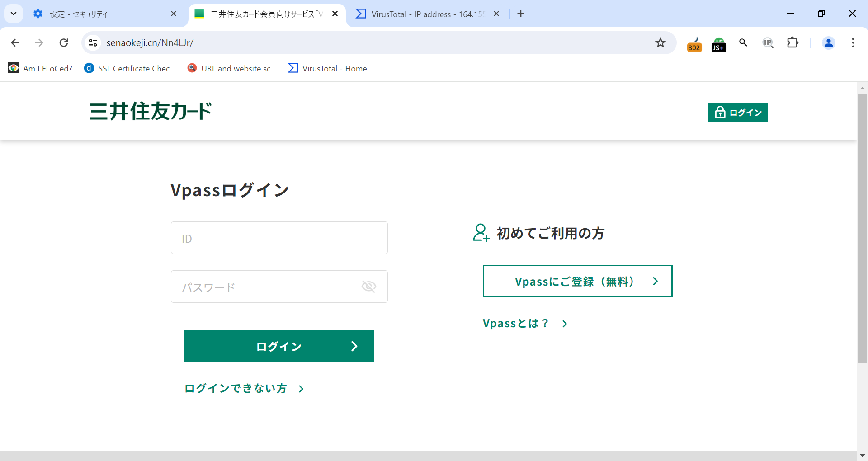Click the forward navigation arrow
Screen dimensions: 868x461
pyautogui.click(x=39, y=42)
